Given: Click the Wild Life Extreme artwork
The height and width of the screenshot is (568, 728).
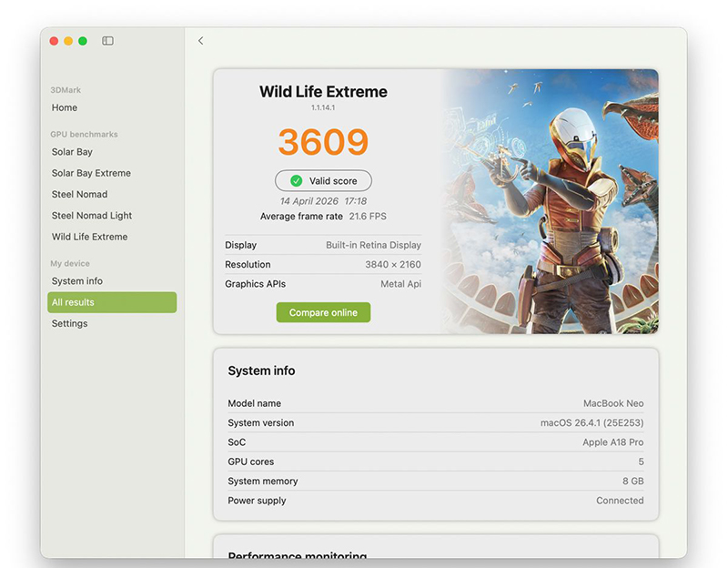Looking at the screenshot, I should pos(550,201).
